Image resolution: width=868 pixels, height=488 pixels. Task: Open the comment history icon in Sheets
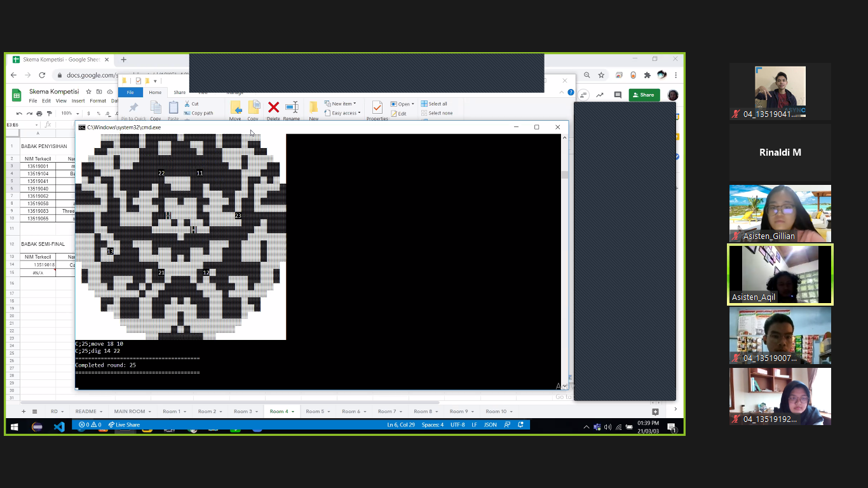(618, 95)
